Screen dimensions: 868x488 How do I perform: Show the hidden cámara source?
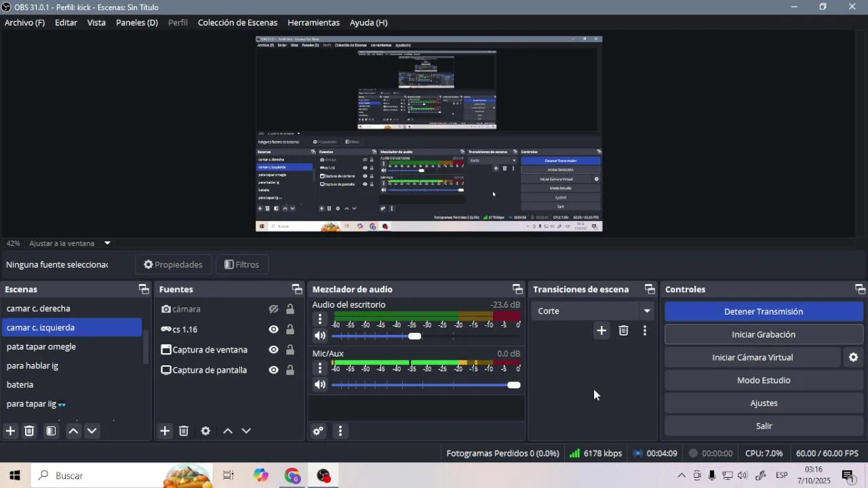(x=273, y=309)
